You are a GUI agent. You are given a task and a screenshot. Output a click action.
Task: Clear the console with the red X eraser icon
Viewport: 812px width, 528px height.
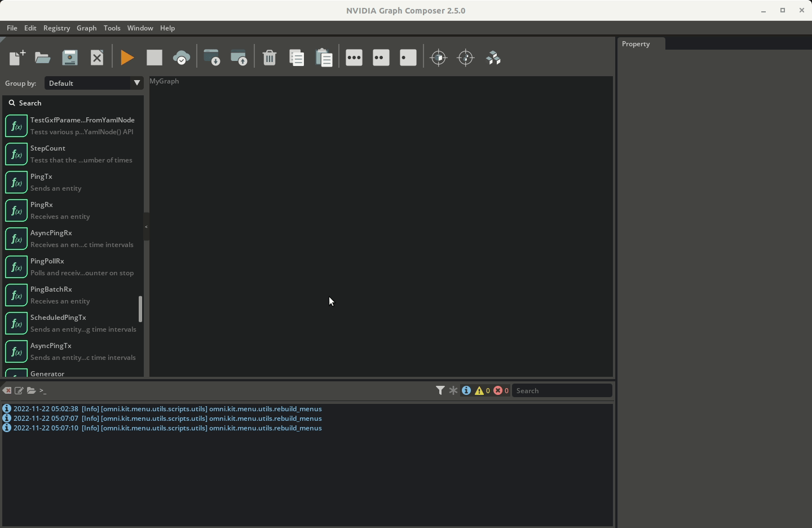click(7, 390)
